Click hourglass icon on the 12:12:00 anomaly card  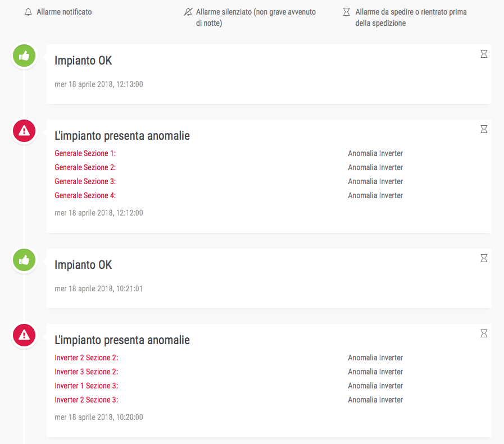[x=484, y=129]
